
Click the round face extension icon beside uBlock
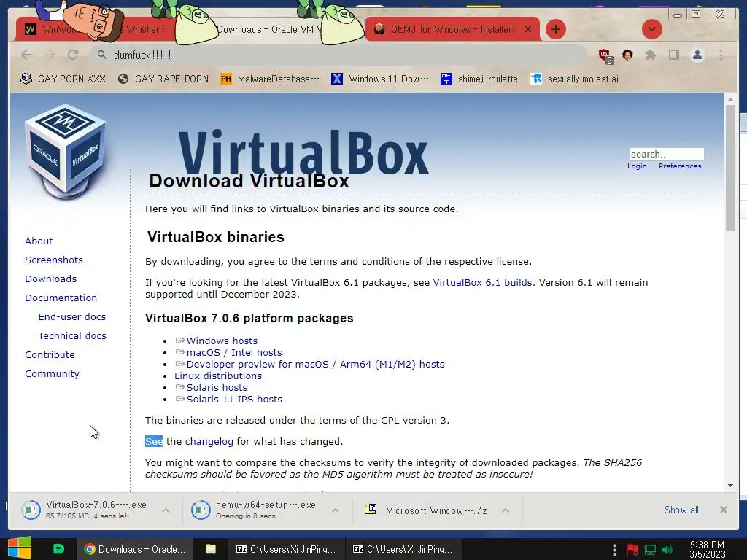[627, 55]
